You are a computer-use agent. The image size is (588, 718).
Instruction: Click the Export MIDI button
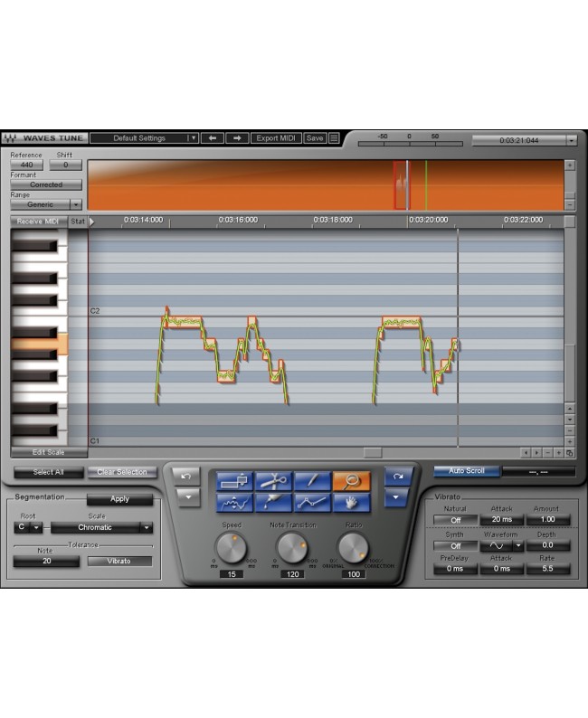point(276,137)
